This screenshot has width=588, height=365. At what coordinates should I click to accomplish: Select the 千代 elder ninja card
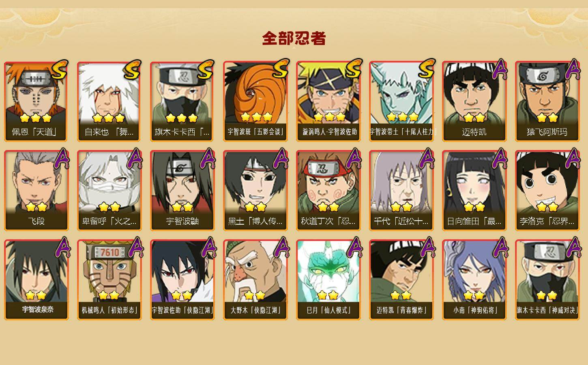point(401,191)
